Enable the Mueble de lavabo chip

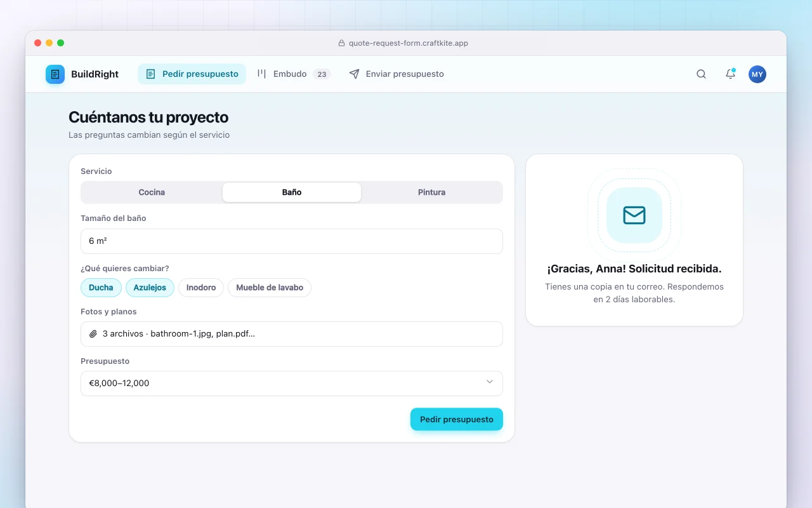point(270,288)
